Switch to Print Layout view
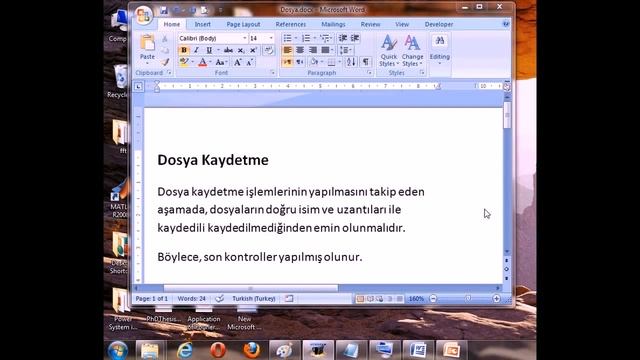Screen dimensions: 640x360 (x=360, y=299)
